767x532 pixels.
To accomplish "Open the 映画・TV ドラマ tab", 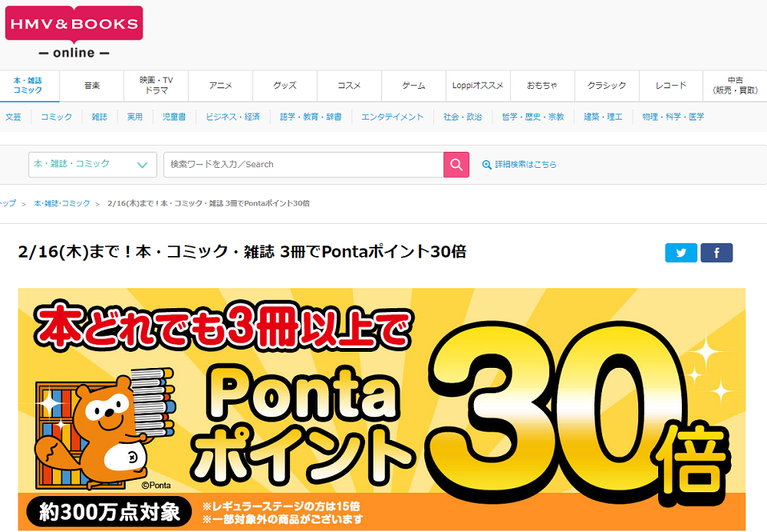I will tap(156, 86).
